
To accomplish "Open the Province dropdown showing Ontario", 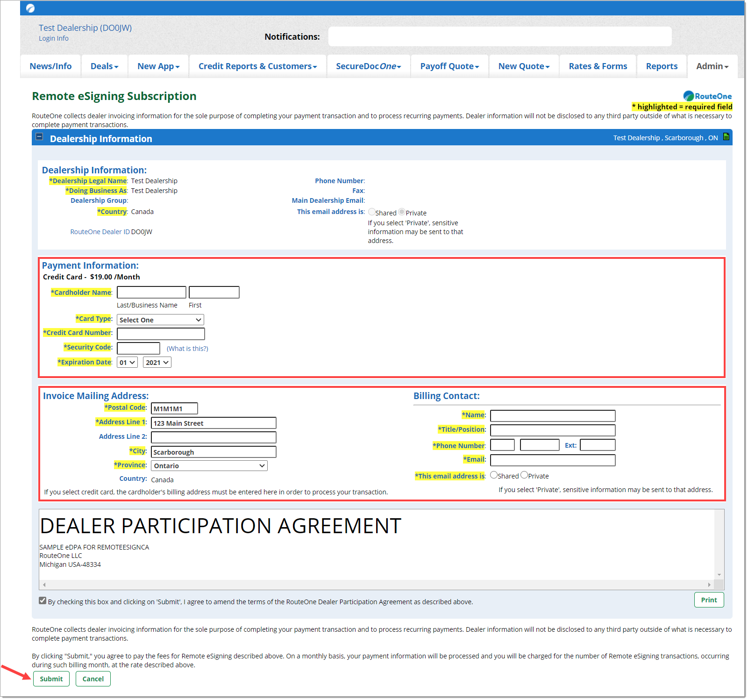I will click(x=209, y=465).
